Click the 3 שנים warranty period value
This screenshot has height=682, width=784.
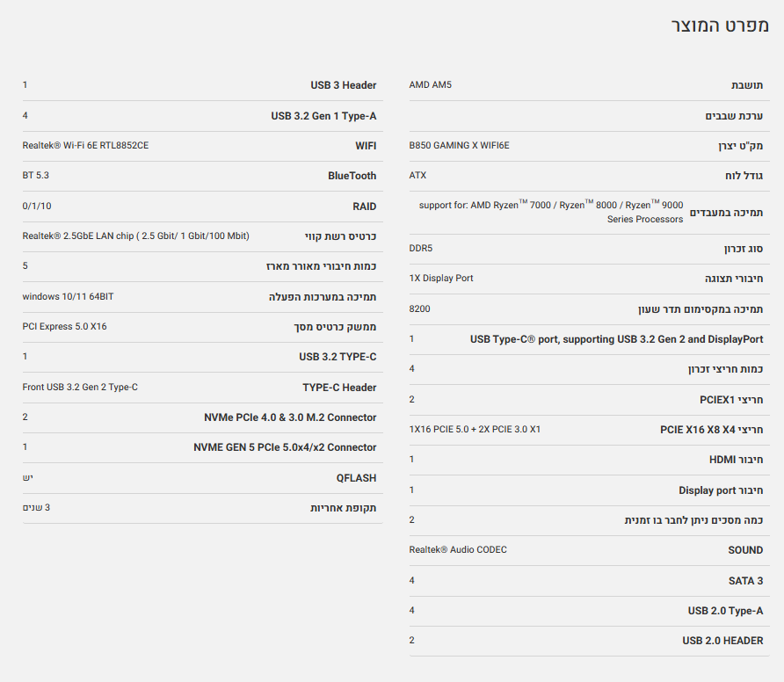pyautogui.click(x=36, y=508)
